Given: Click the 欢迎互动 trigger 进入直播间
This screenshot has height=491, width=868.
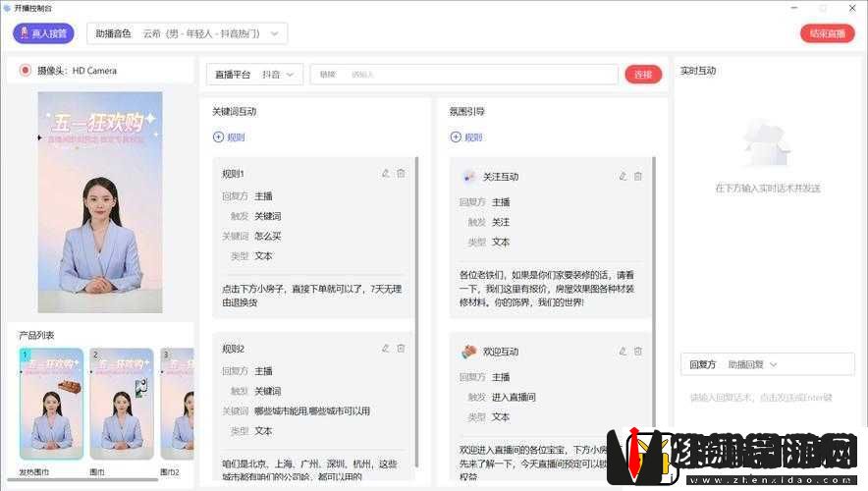Looking at the screenshot, I should [514, 397].
